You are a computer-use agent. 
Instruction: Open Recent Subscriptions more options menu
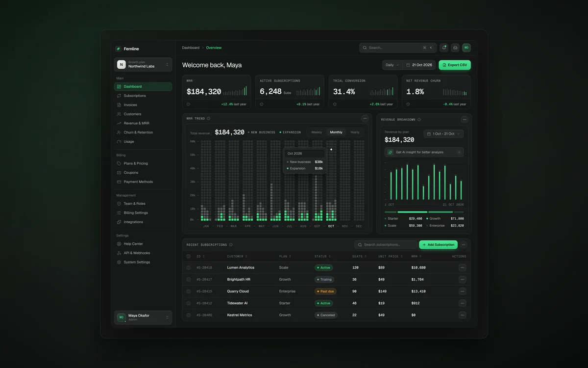tap(464, 244)
